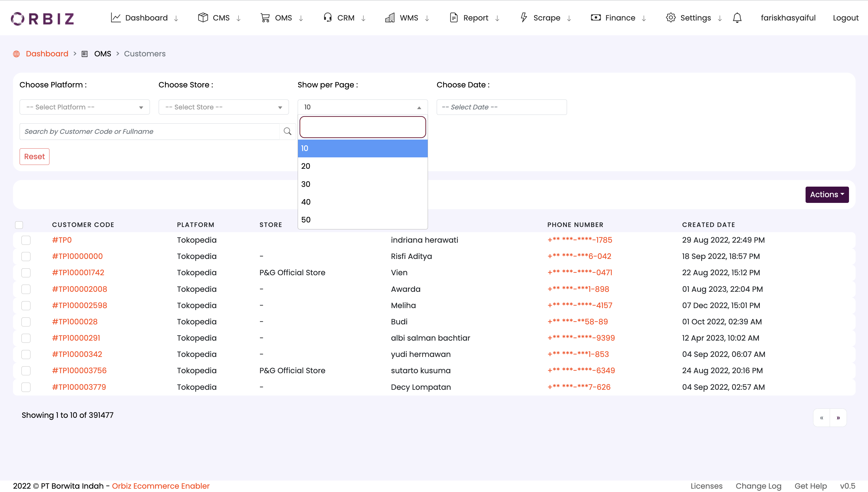The height and width of the screenshot is (492, 868).
Task: Click the globe icon in breadcrumb
Action: (x=16, y=54)
